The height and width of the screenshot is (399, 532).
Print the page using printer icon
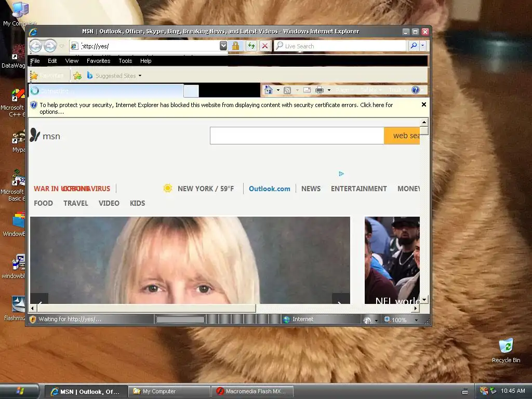click(x=320, y=90)
